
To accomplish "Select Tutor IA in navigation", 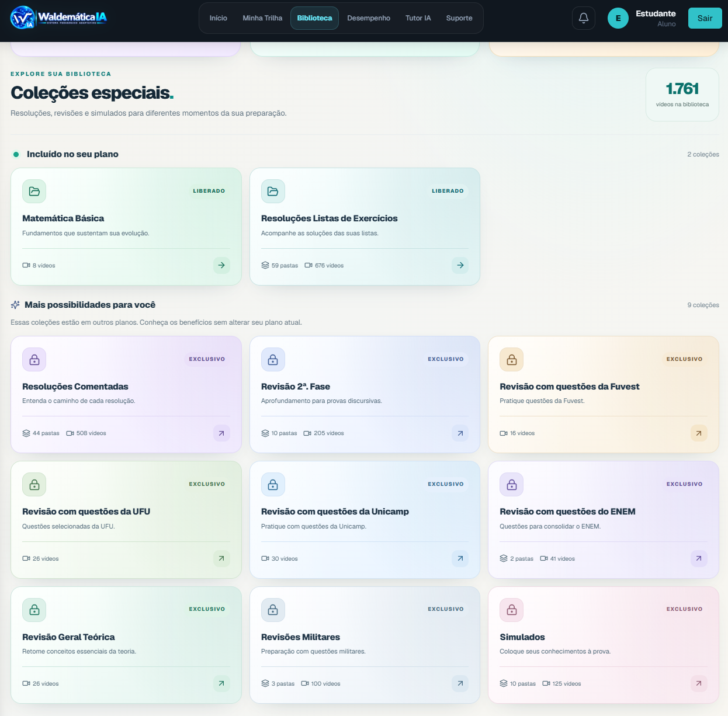I will [x=418, y=18].
